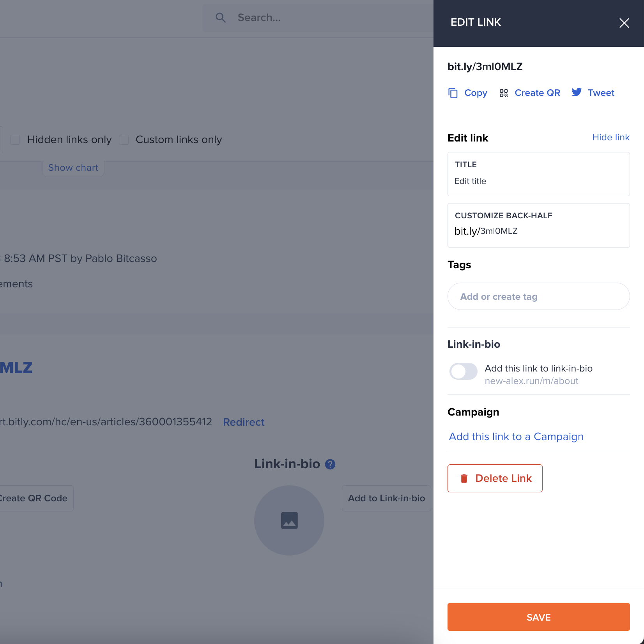Save the link edits
Image resolution: width=644 pixels, height=644 pixels.
[538, 617]
